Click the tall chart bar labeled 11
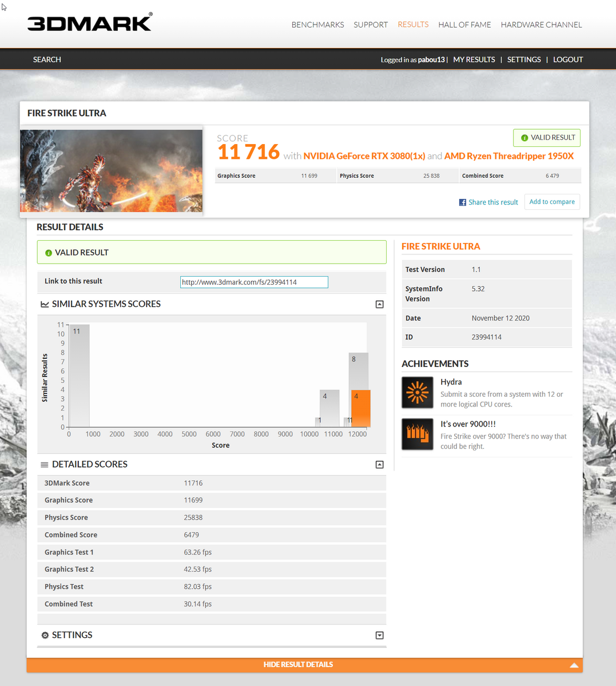 coord(80,376)
